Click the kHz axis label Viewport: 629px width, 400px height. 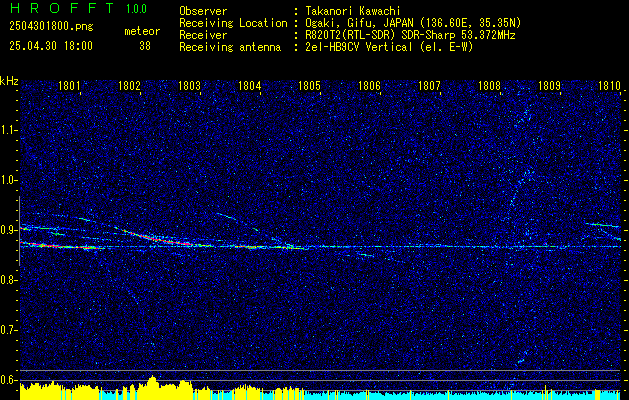pos(9,81)
